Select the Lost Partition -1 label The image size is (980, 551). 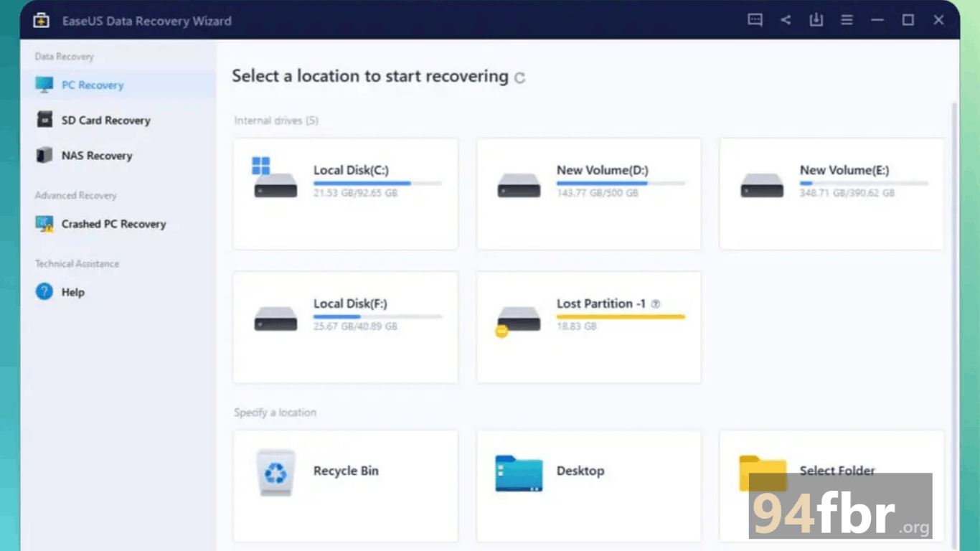(x=601, y=303)
